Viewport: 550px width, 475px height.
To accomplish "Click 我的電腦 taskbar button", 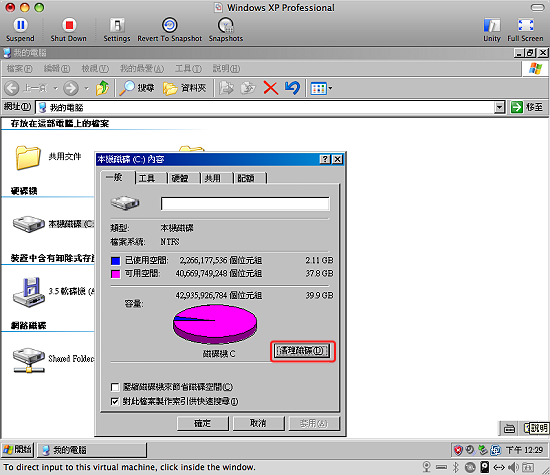I will point(92,450).
